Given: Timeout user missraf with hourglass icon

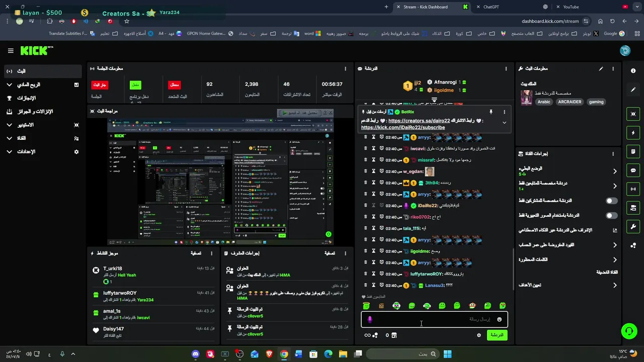Looking at the screenshot, I should tap(374, 160).
